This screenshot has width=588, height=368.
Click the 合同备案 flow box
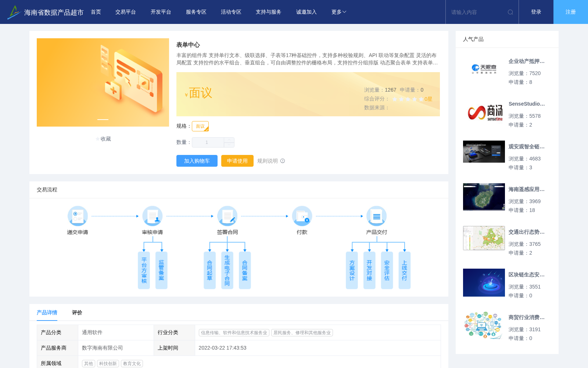(245, 270)
